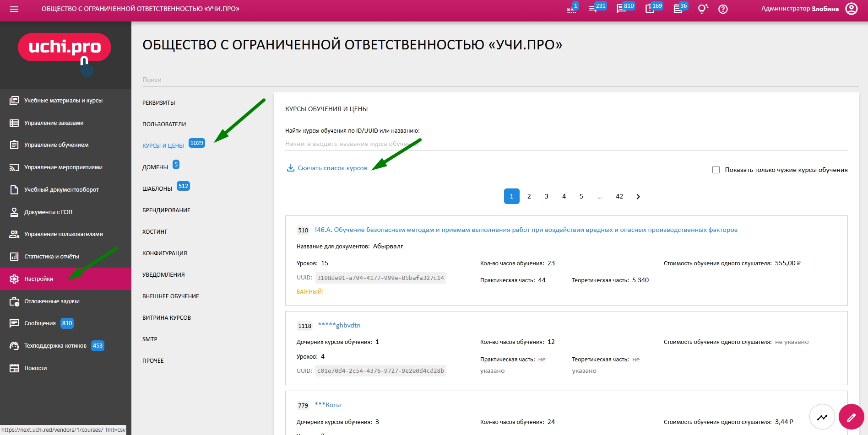
Task: Open the SMTP settings tab
Action: 150,339
